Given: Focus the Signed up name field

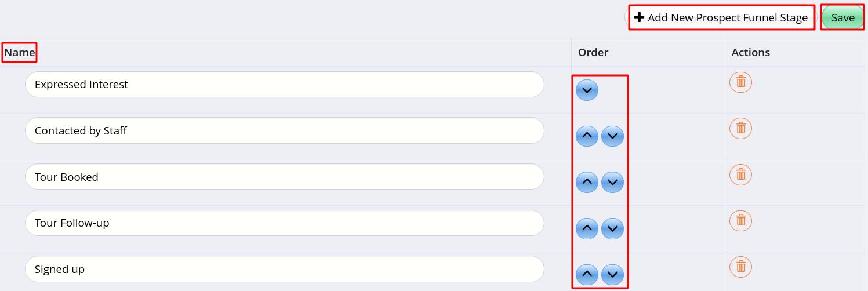Looking at the screenshot, I should (x=285, y=269).
